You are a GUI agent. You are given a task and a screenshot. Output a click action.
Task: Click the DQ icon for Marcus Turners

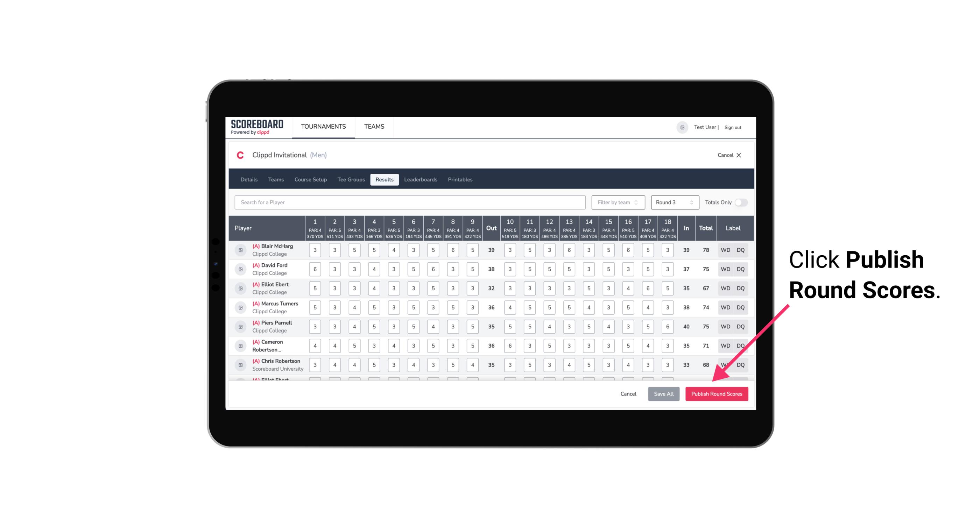741,307
